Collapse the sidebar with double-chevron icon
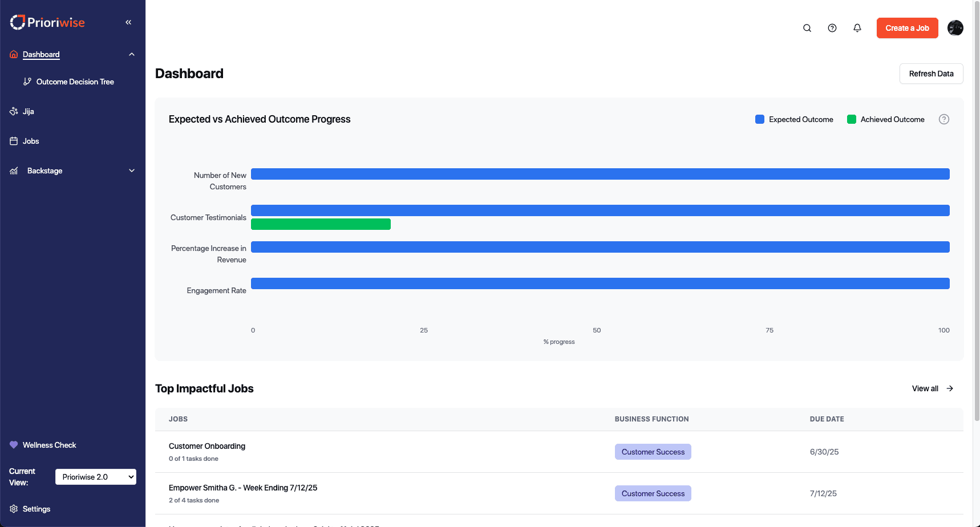The image size is (980, 527). click(128, 22)
